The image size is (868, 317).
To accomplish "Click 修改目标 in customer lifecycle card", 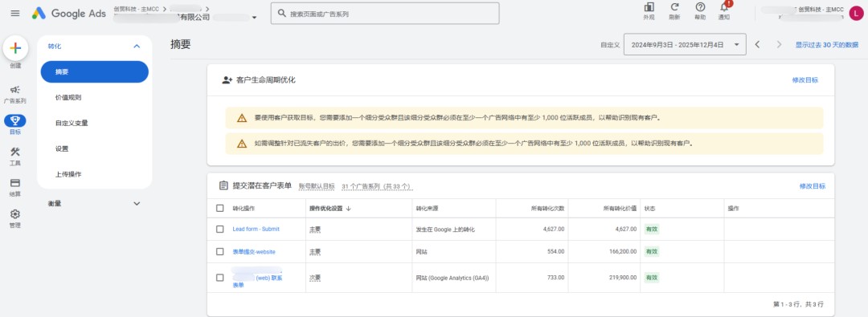I will tap(805, 79).
